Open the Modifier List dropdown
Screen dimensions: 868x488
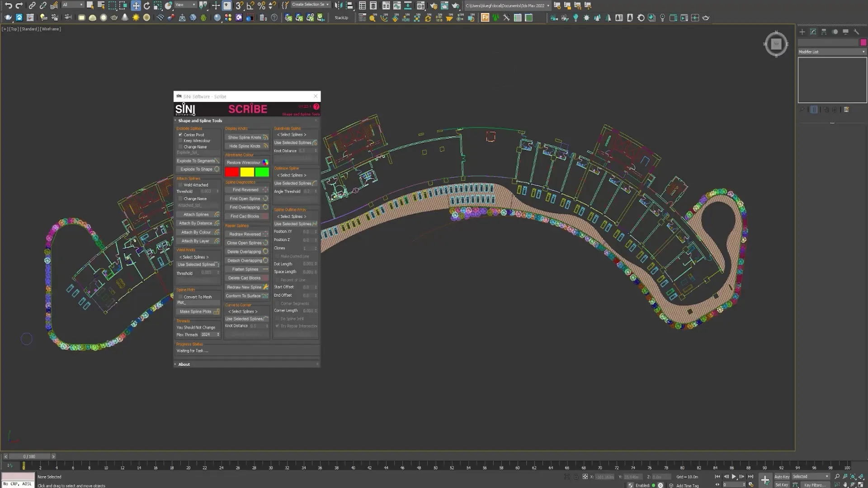832,52
